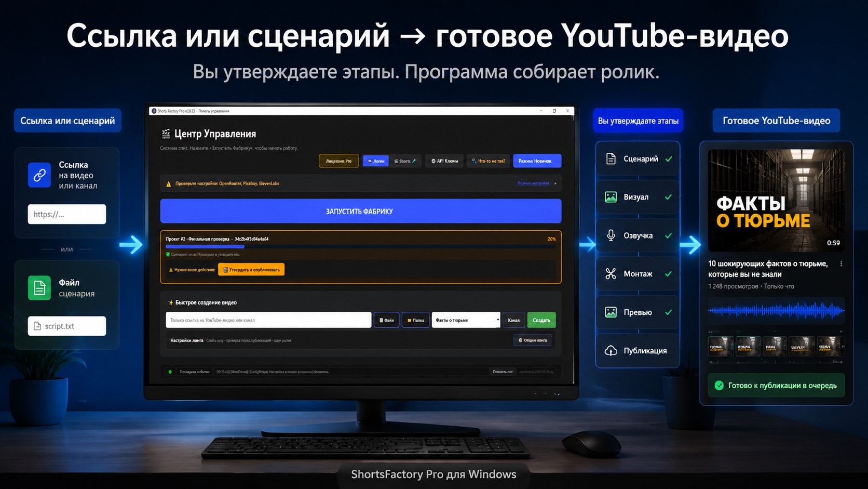The height and width of the screenshot is (489, 868).
Task: Click the Файл button in quick creation
Action: click(x=387, y=320)
